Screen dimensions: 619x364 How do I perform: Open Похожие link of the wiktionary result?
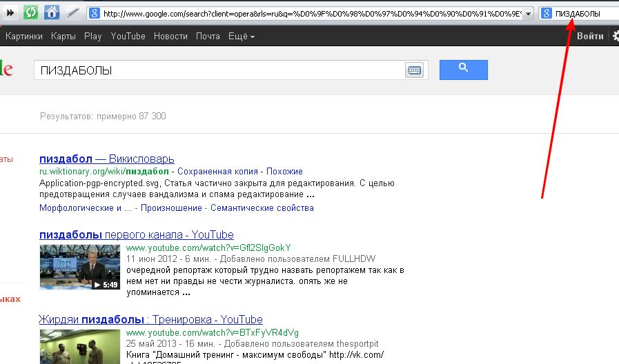(284, 172)
